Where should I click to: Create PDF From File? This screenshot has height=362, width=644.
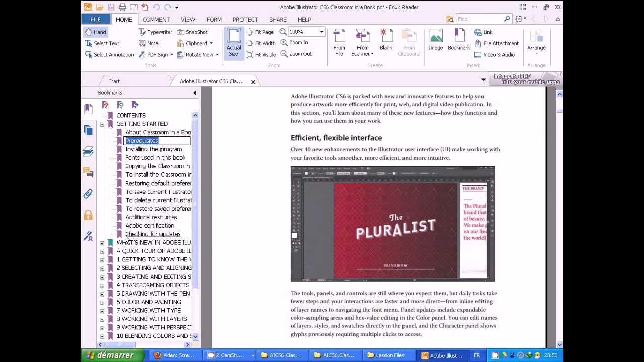pyautogui.click(x=339, y=43)
